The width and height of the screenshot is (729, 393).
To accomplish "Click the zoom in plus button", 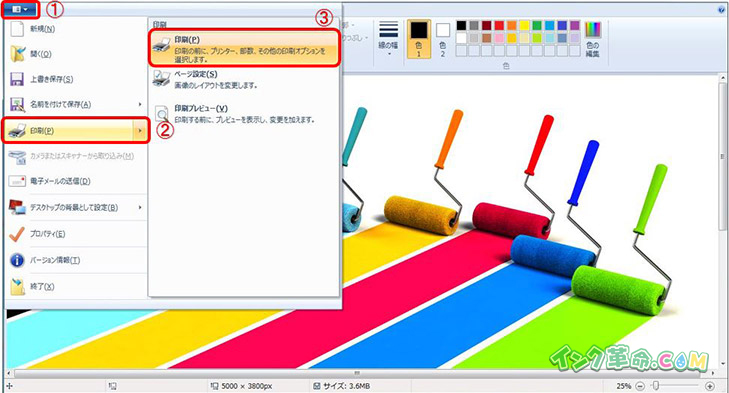I will [x=709, y=386].
